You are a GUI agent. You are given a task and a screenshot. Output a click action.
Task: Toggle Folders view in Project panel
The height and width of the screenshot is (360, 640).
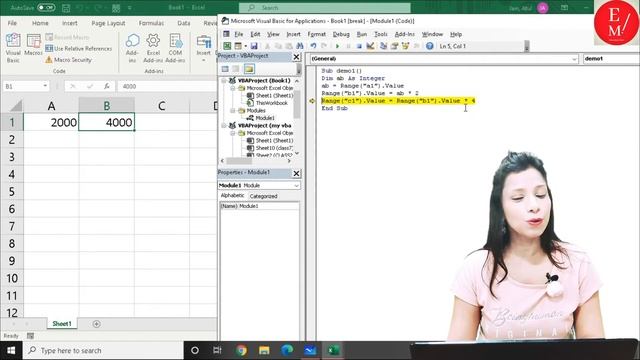click(x=249, y=69)
